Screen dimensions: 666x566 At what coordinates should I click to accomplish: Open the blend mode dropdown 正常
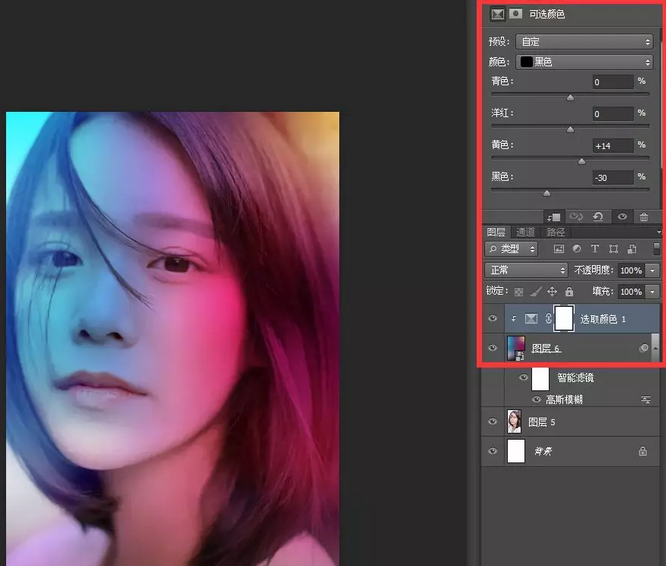pyautogui.click(x=526, y=271)
